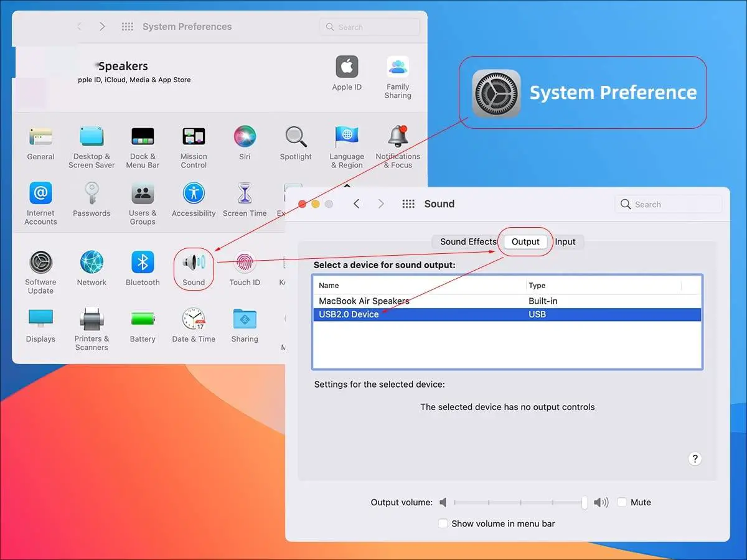
Task: Open Bluetooth preferences
Action: [143, 263]
